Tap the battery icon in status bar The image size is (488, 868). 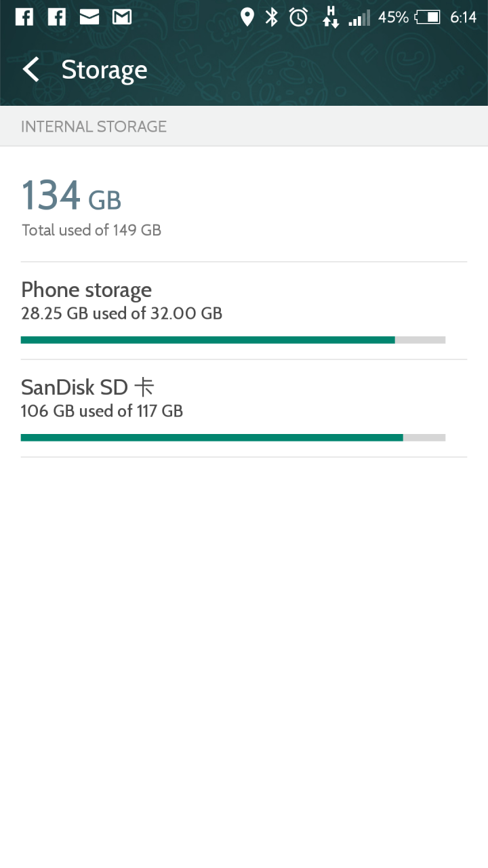pyautogui.click(x=428, y=17)
